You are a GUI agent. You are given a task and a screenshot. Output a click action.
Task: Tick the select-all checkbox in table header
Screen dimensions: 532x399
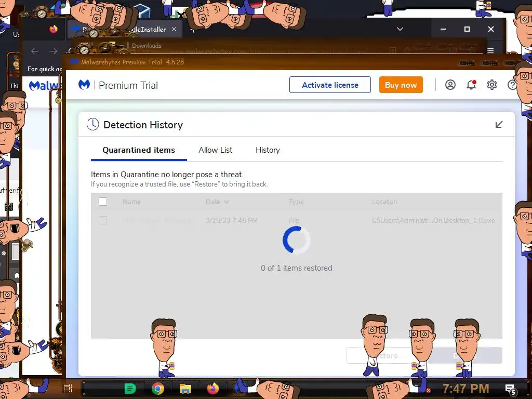point(103,202)
